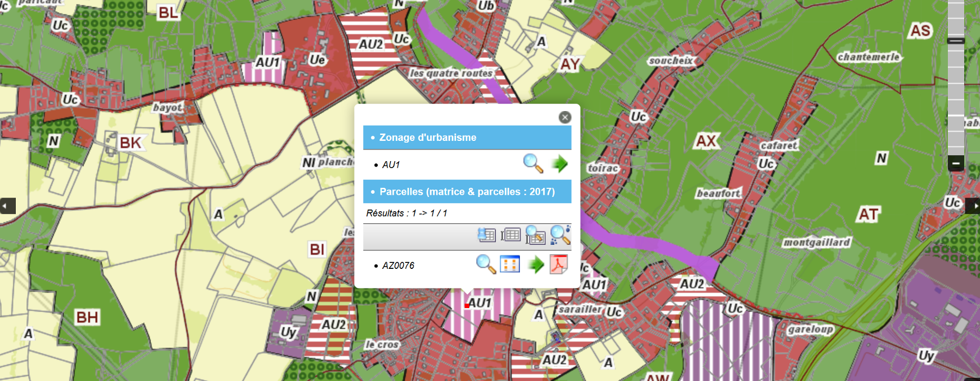The width and height of the screenshot is (980, 381).
Task: Expand left side panel with arrow
Action: tap(7, 206)
